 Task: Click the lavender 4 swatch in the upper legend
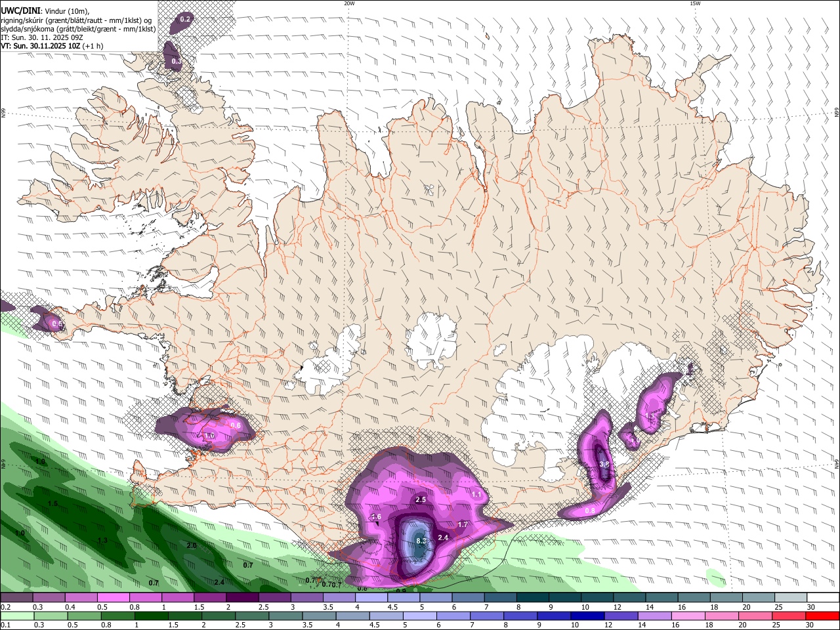point(371,597)
